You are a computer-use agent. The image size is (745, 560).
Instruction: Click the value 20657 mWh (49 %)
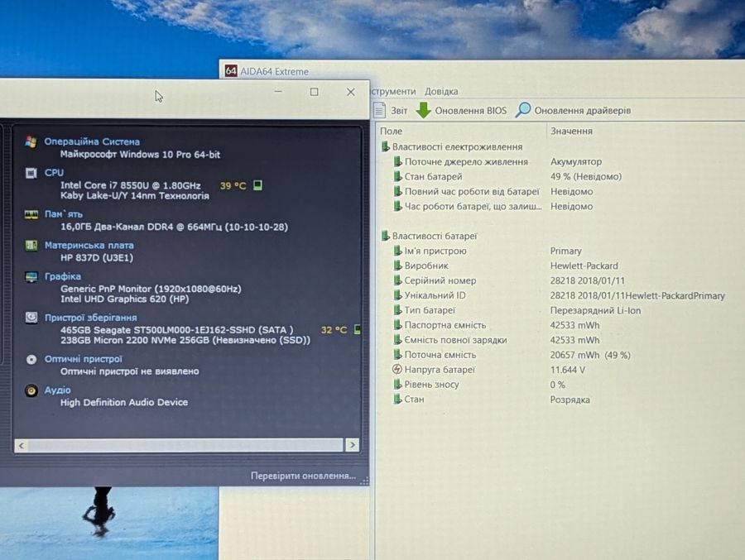pos(590,355)
